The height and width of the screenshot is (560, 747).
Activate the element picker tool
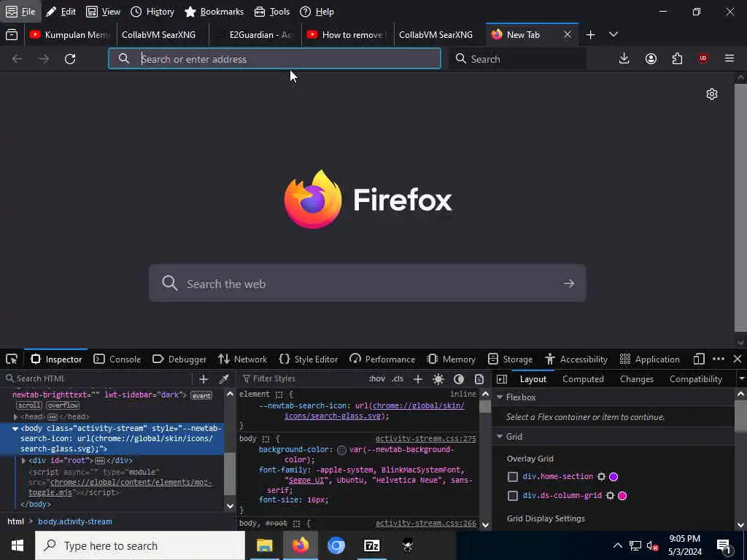12,359
